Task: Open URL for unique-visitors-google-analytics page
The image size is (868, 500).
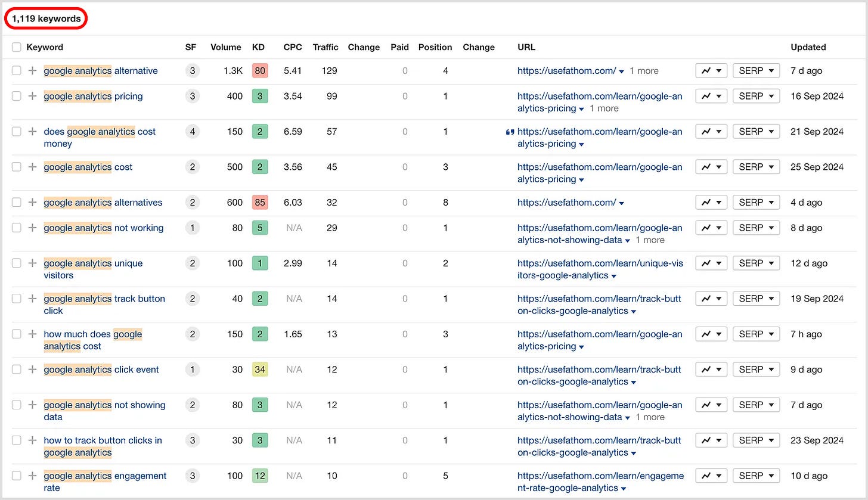Action: point(600,269)
